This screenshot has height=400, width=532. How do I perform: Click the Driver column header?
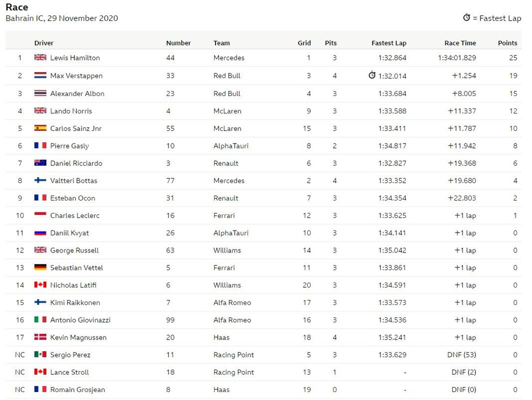click(x=44, y=43)
